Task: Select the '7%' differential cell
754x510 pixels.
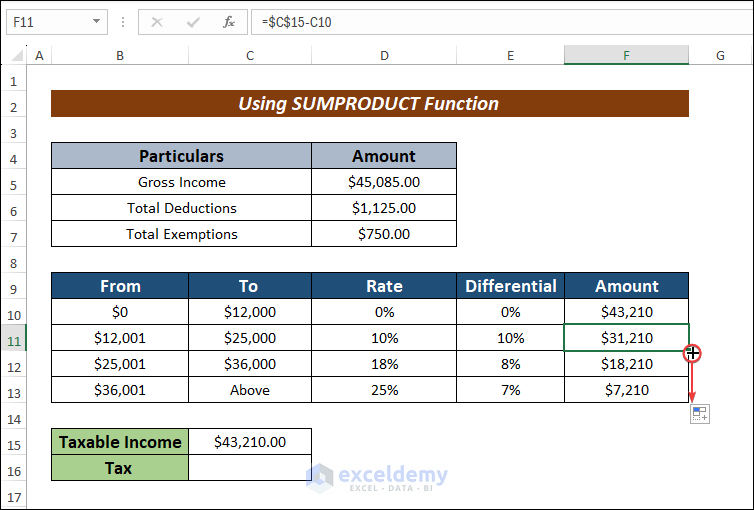Action: point(510,390)
